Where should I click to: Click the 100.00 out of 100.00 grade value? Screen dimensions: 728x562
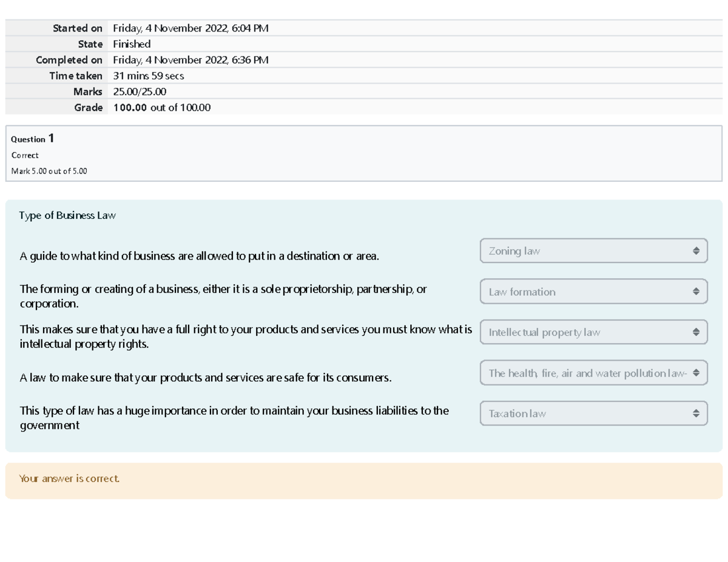click(x=162, y=108)
